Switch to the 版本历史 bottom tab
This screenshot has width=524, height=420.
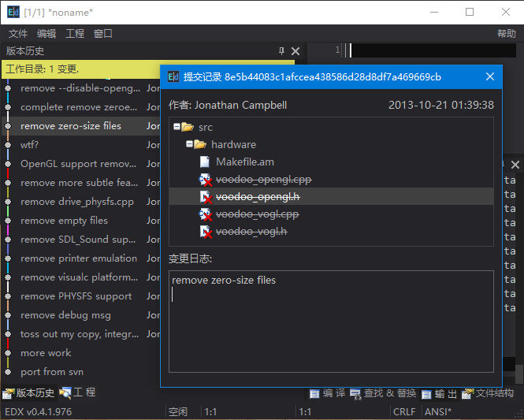pos(28,393)
